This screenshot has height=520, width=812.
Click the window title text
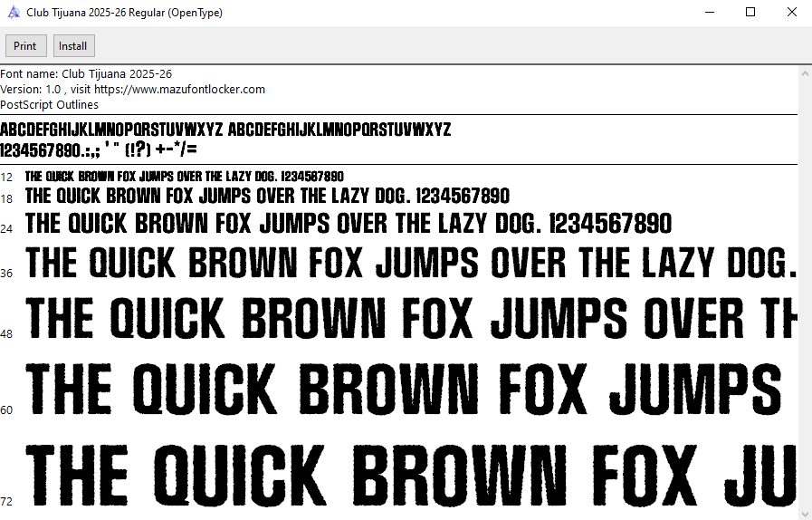(125, 13)
